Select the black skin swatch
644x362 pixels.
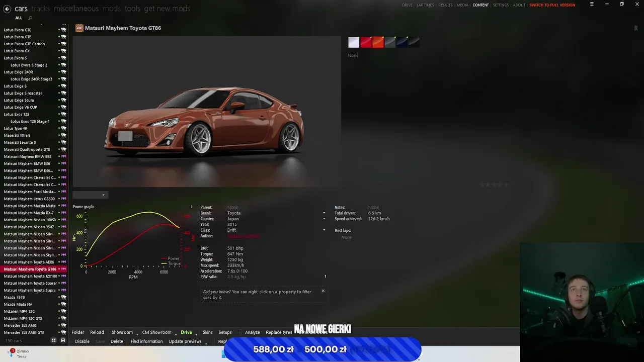414,42
